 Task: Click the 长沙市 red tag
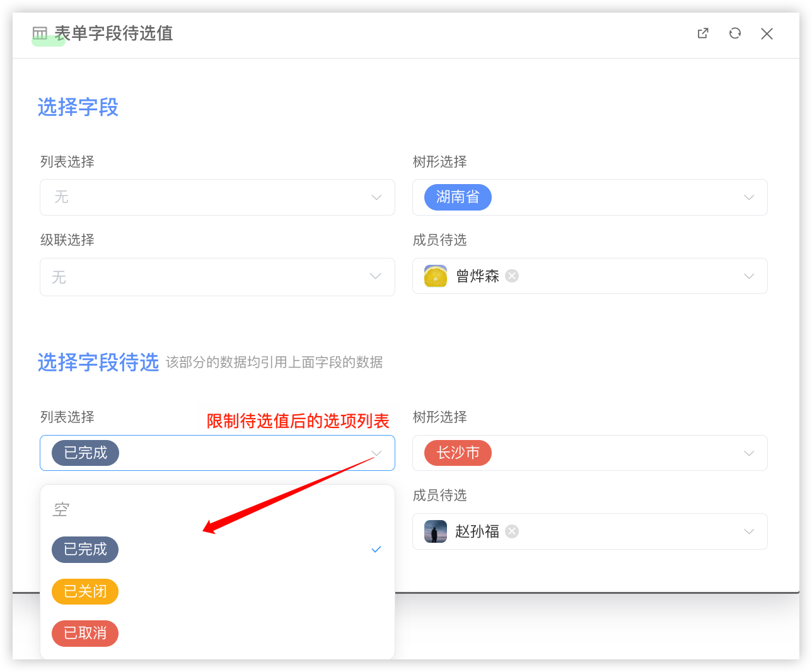click(x=458, y=453)
